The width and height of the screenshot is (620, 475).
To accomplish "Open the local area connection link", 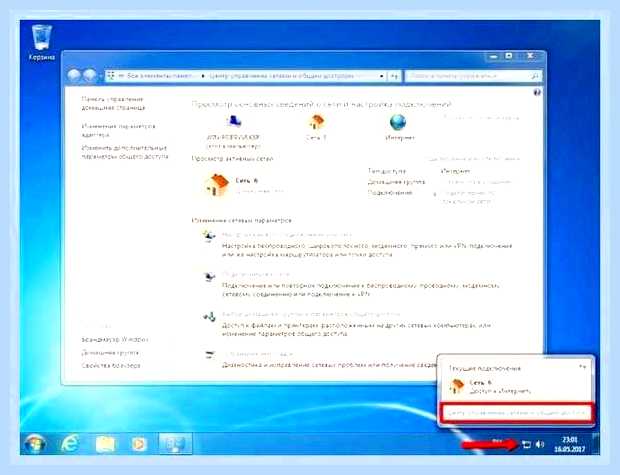I will (467, 197).
